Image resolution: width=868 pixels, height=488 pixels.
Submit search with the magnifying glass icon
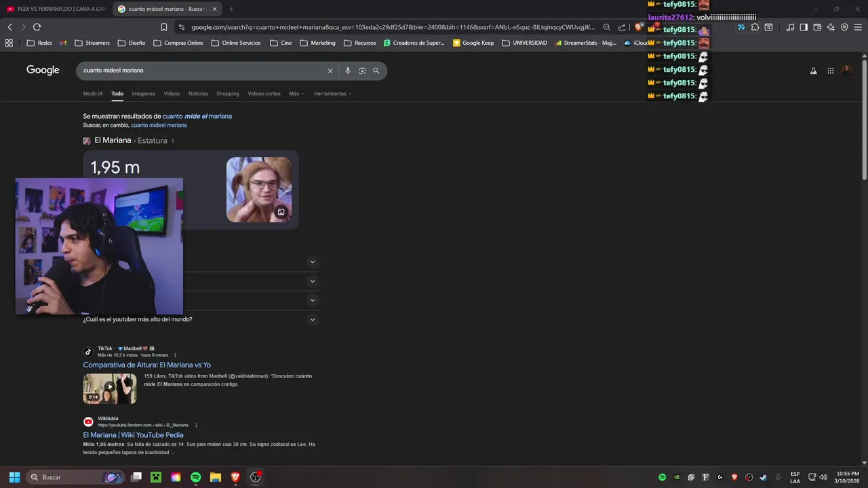376,70
